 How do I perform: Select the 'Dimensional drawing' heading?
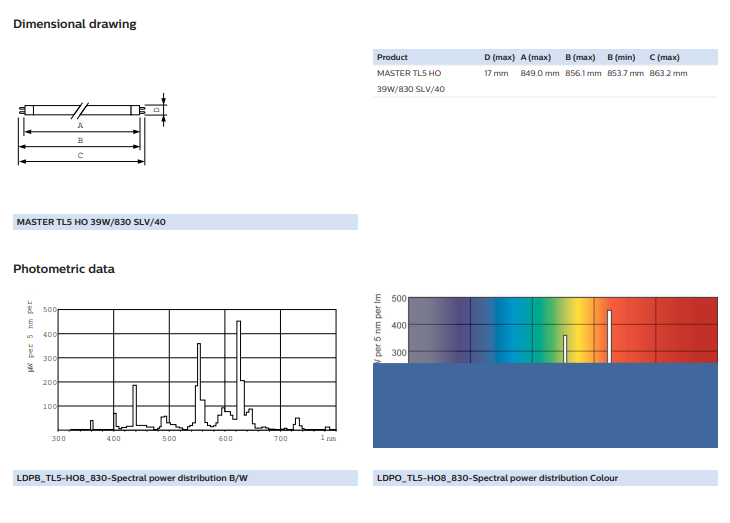[x=74, y=24]
